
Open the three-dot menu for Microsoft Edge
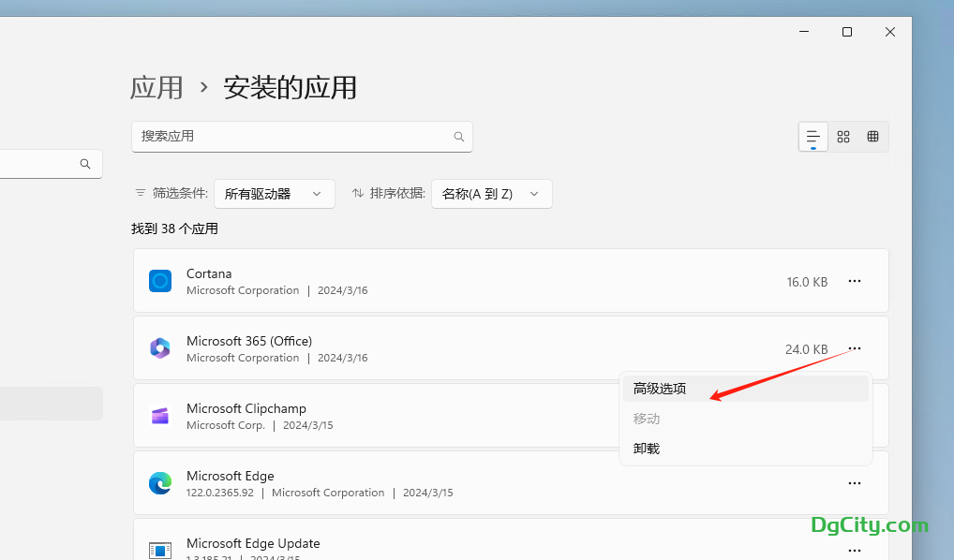click(x=854, y=483)
